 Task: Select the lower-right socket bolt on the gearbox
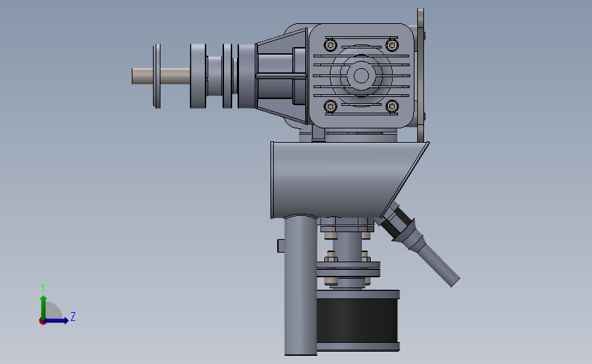click(392, 107)
